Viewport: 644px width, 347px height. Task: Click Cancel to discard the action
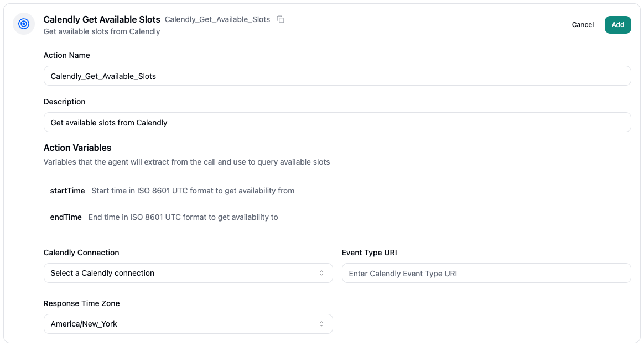(x=583, y=25)
